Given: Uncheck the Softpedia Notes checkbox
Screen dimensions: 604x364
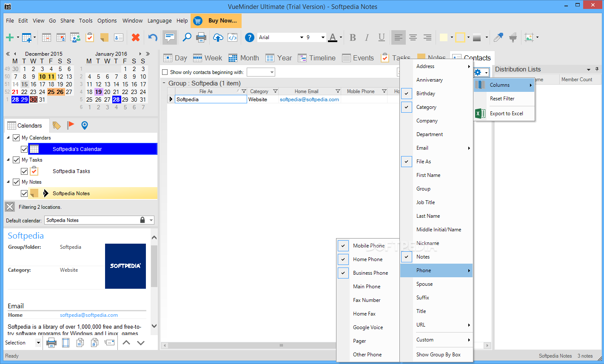Looking at the screenshot, I should (24, 193).
